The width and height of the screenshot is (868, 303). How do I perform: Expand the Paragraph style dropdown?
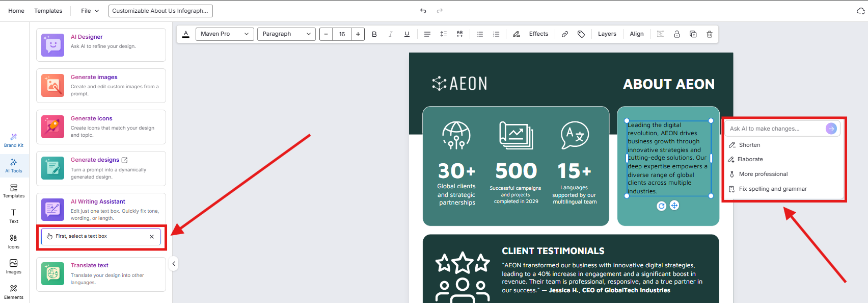click(x=286, y=34)
